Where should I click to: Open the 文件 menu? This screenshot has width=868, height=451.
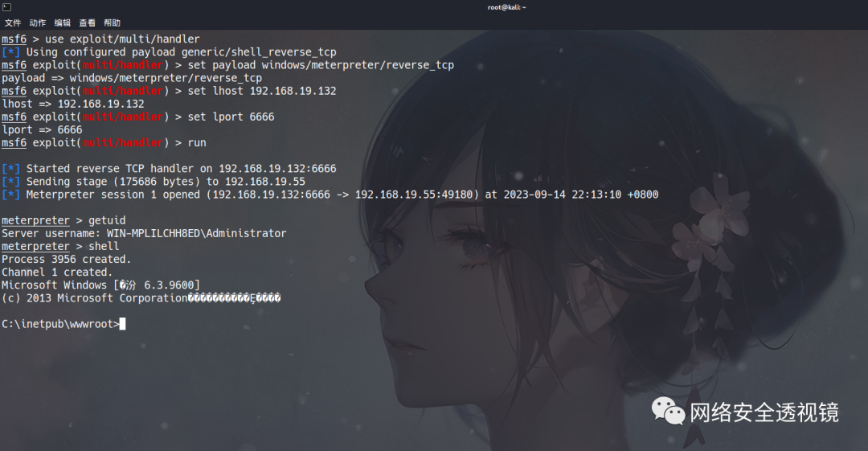[13, 23]
